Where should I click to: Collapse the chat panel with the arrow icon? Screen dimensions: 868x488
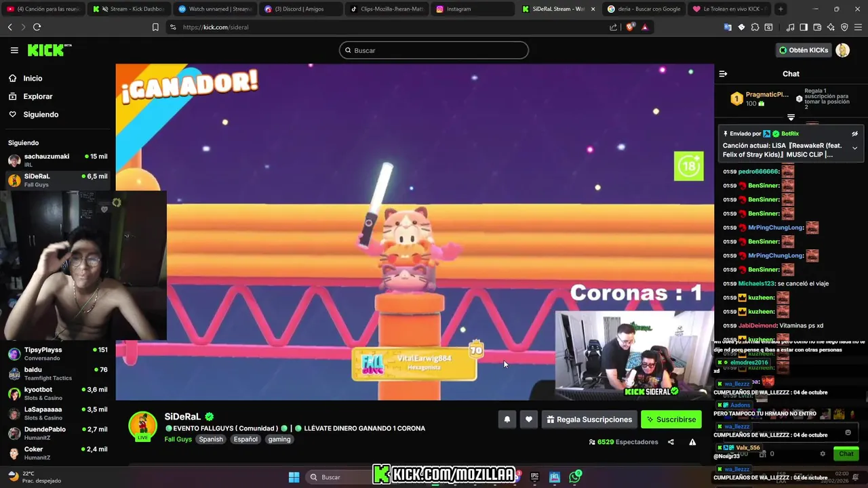pos(723,74)
